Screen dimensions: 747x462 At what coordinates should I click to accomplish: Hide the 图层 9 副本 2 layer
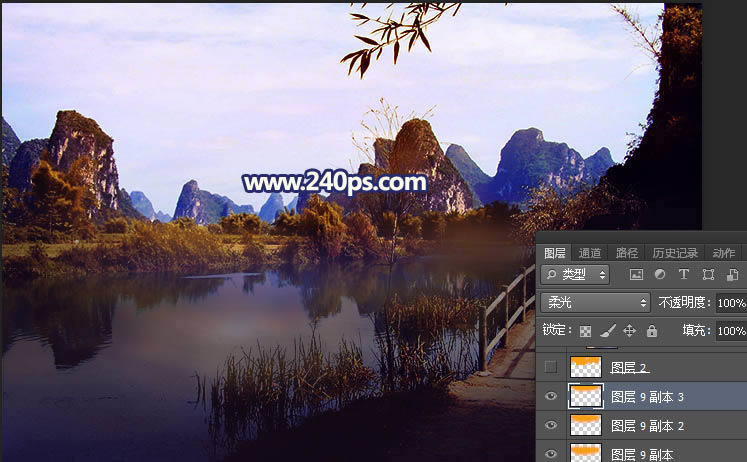point(551,426)
